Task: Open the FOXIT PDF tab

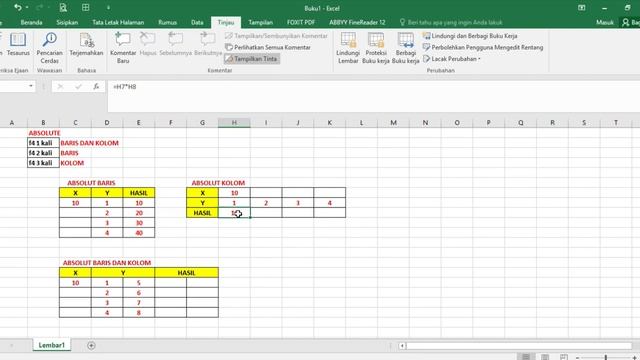Action: (301, 22)
